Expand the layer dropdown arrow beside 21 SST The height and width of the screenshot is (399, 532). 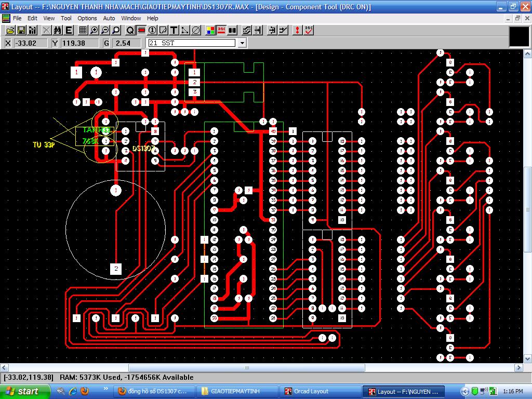[242, 43]
